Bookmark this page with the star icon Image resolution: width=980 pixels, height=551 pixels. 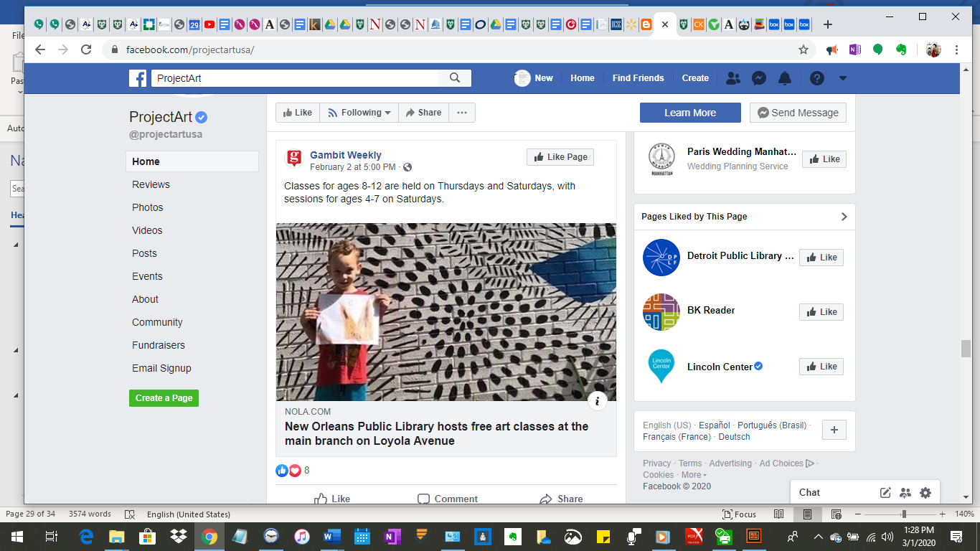pos(804,50)
